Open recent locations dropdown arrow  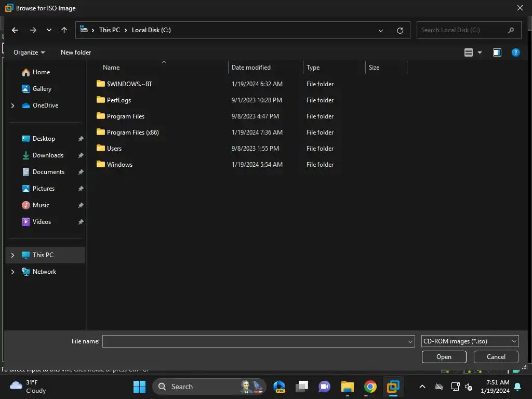click(49, 30)
